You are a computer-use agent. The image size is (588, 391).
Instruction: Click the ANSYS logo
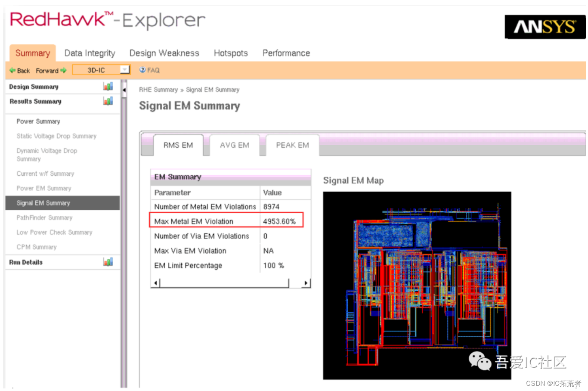tap(545, 27)
